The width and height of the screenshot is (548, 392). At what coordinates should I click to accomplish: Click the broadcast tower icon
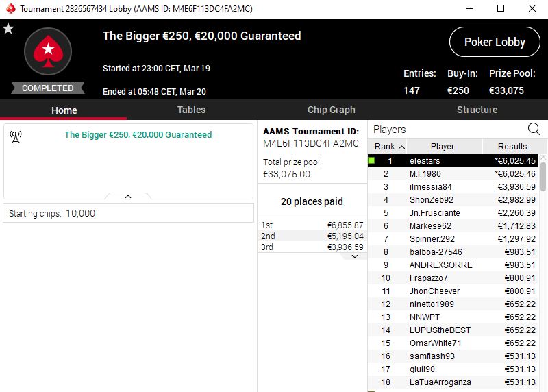click(16, 137)
